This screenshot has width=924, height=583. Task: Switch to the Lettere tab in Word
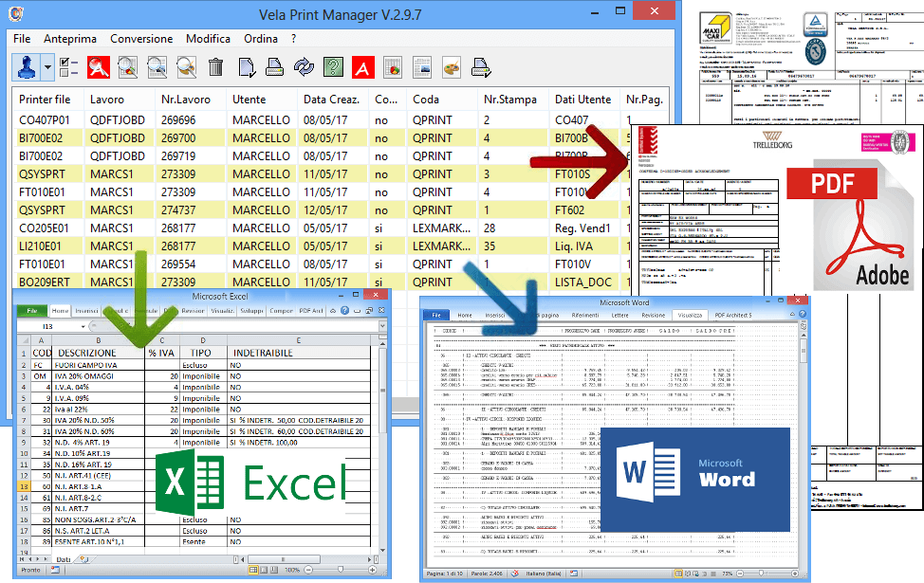(619, 316)
